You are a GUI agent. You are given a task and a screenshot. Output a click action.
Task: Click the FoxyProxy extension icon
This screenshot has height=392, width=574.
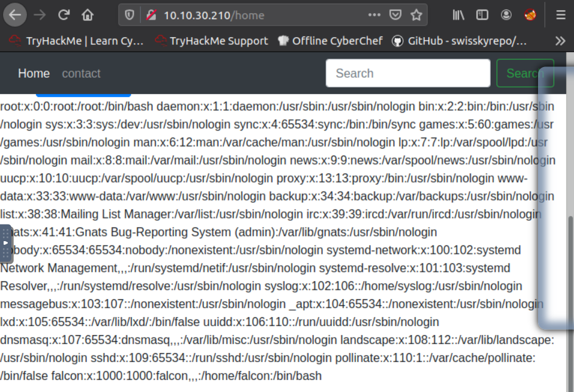530,15
